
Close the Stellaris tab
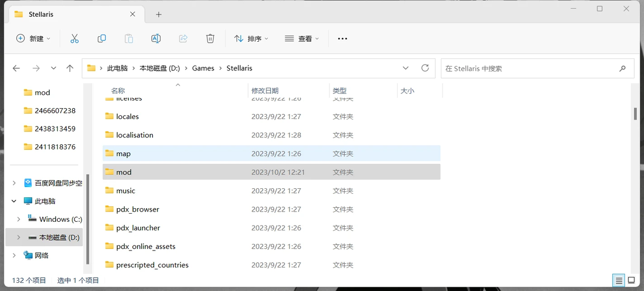point(133,14)
